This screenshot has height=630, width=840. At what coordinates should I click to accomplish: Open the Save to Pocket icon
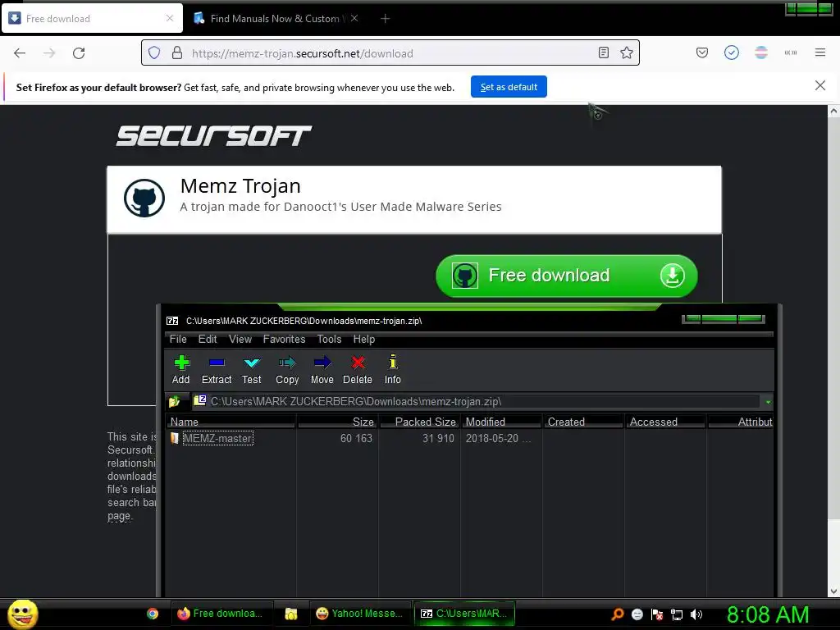702,52
